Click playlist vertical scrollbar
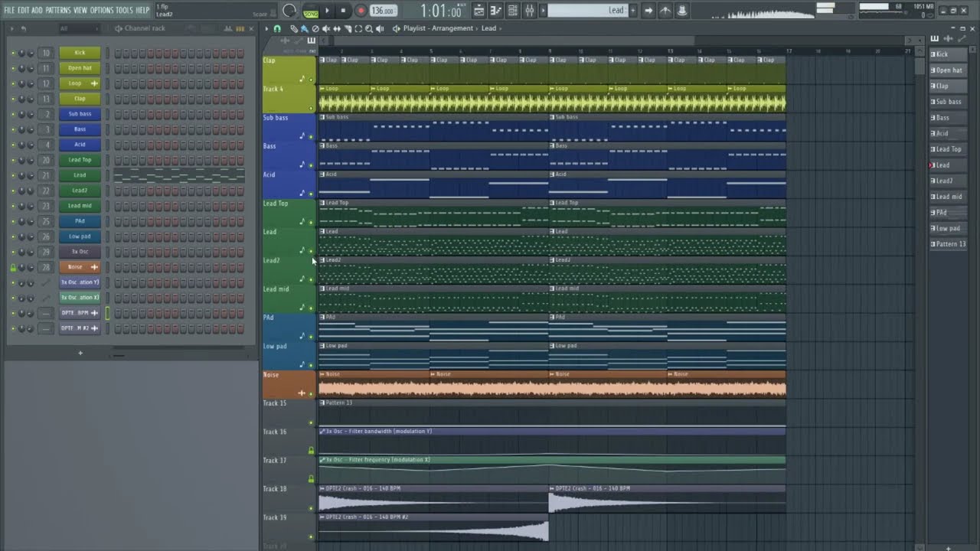The width and height of the screenshot is (980, 551). pos(920,65)
